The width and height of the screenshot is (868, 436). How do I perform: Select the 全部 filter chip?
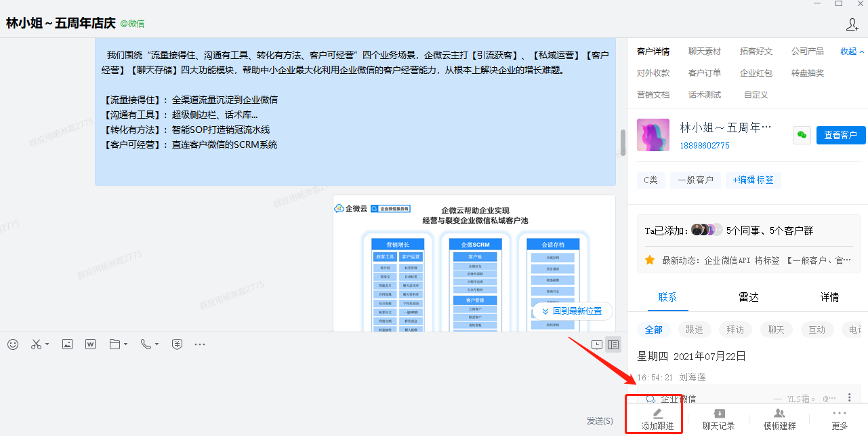pyautogui.click(x=654, y=330)
